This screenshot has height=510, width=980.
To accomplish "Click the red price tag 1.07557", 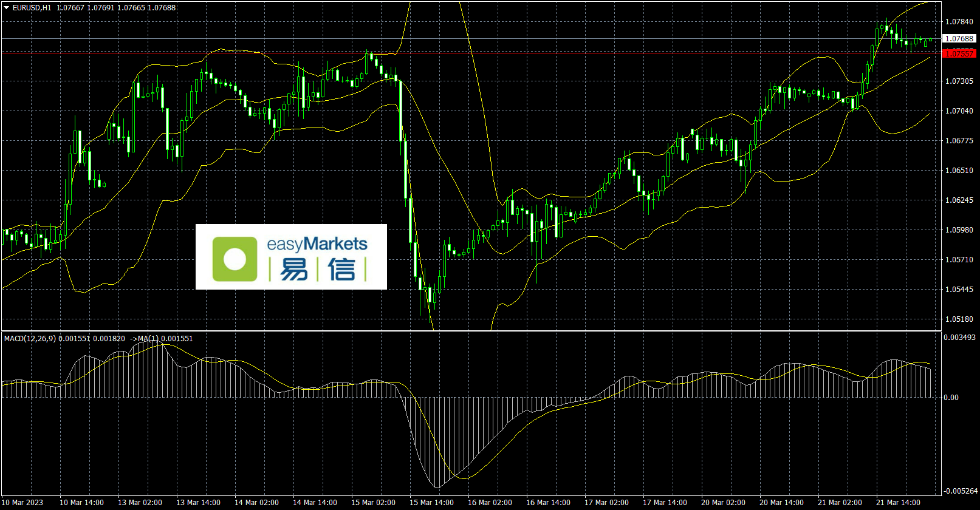I will [959, 54].
